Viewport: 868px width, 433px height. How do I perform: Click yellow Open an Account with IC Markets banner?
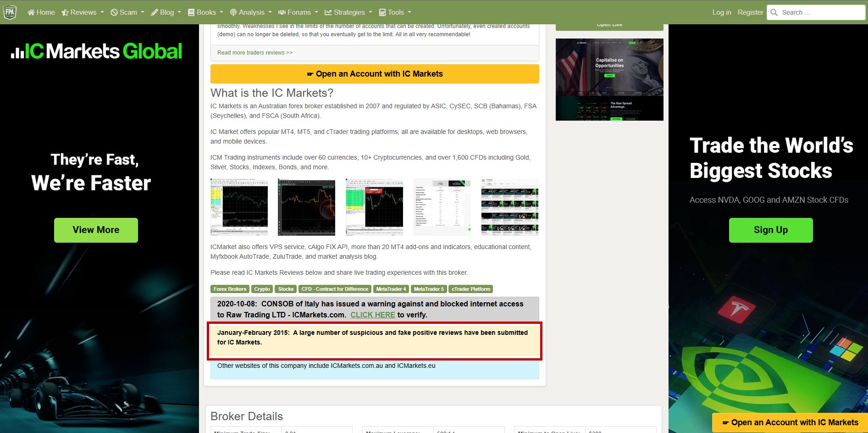pyautogui.click(x=375, y=74)
